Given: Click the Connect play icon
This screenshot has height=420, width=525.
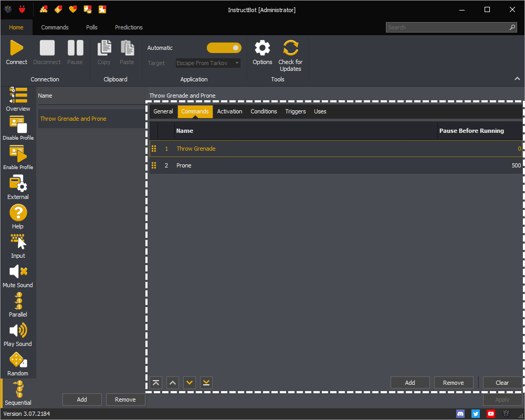Looking at the screenshot, I should click(16, 48).
